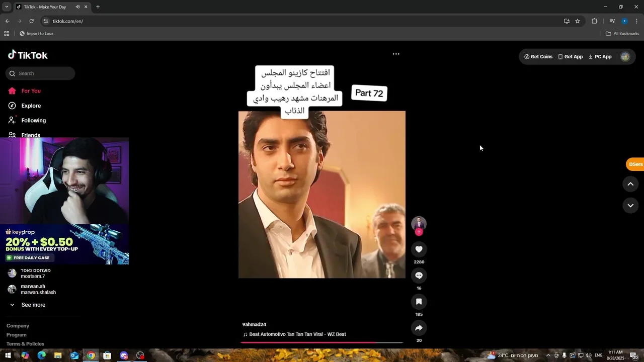Open the weather widget showing 24°C
Image resolution: width=644 pixels, height=362 pixels.
(x=512, y=355)
